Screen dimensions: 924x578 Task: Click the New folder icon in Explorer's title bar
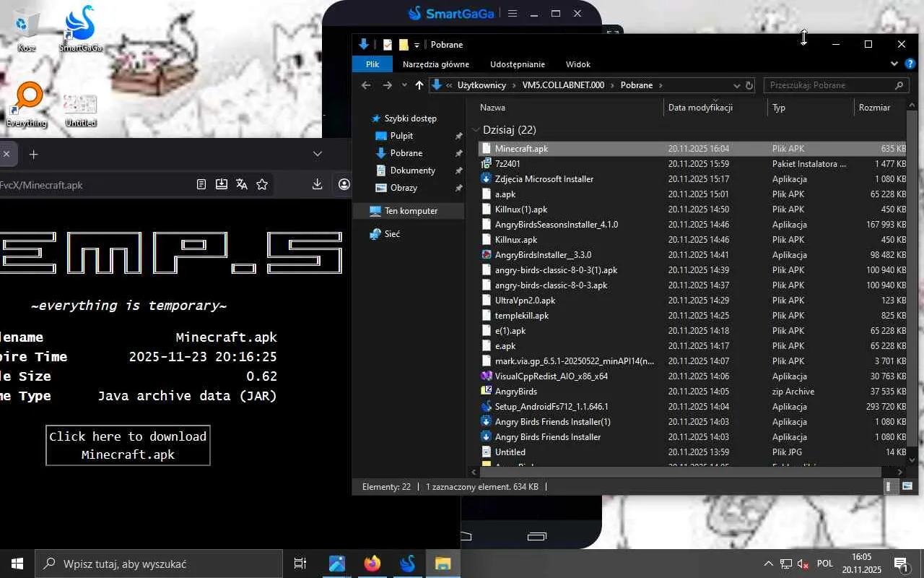(x=404, y=45)
